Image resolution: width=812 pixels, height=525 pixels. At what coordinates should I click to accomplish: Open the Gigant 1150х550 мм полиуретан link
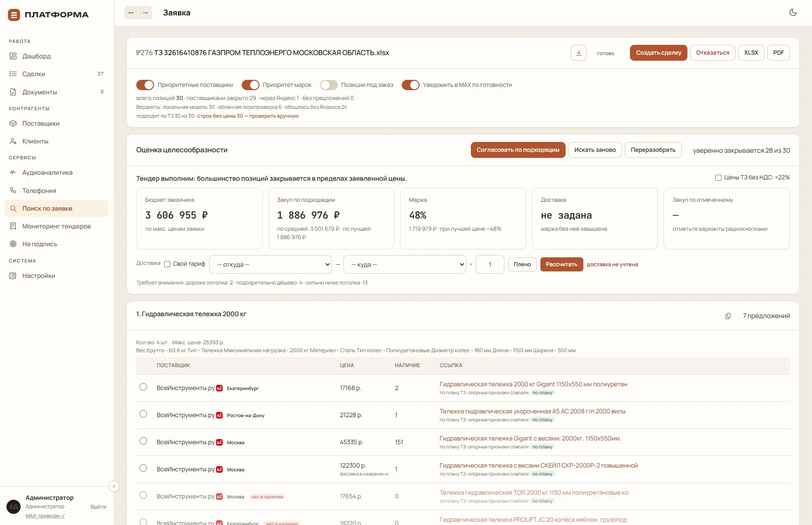[x=533, y=384]
